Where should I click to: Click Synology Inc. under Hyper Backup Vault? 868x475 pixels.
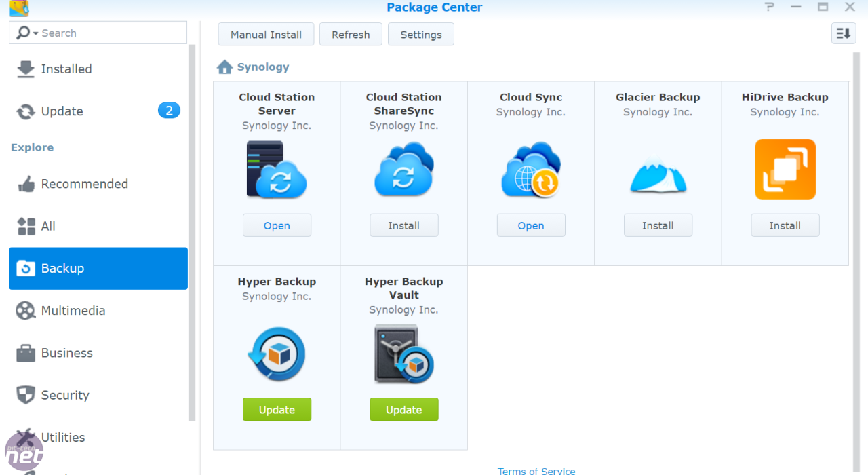(404, 309)
